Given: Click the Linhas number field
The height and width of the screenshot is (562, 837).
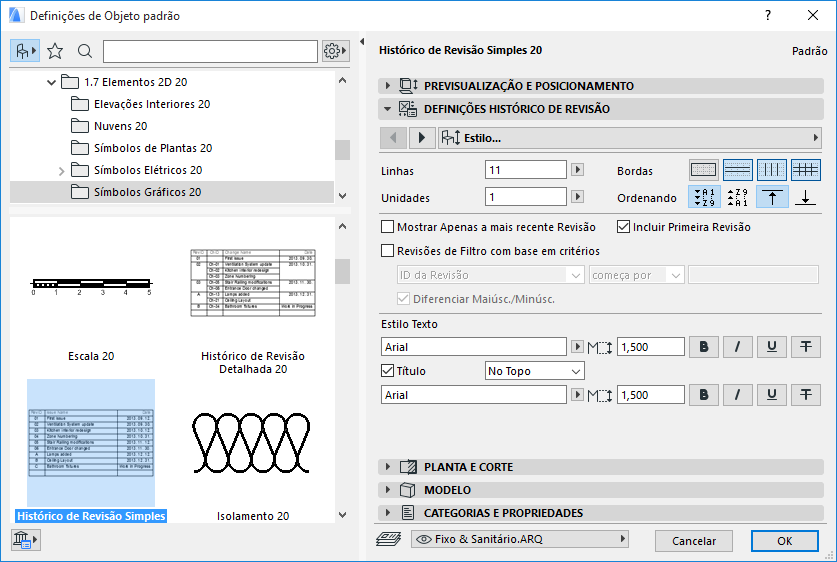Looking at the screenshot, I should point(526,170).
